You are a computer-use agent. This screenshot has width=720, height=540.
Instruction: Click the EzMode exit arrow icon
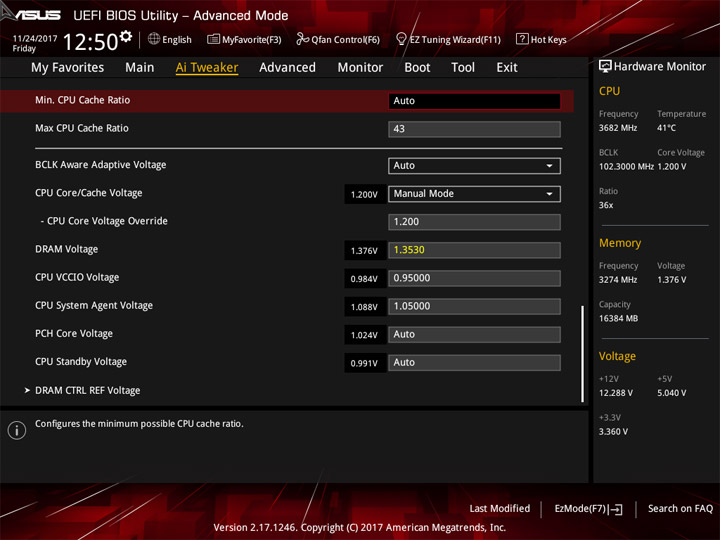coord(616,509)
